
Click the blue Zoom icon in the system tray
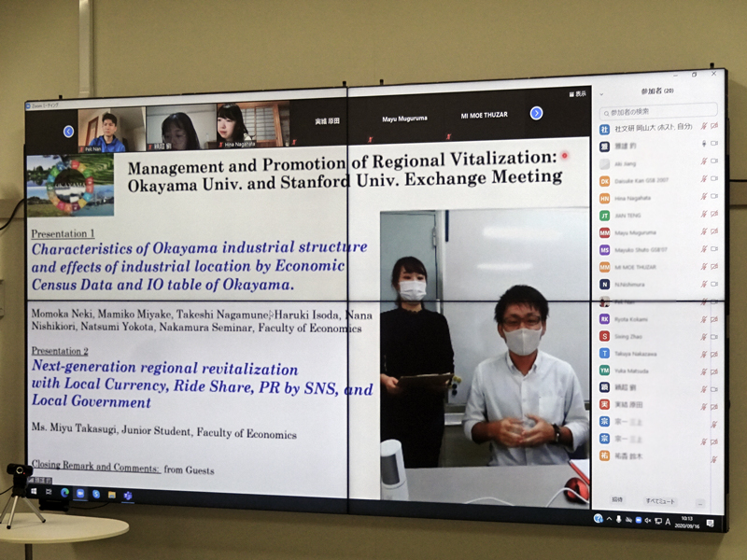pyautogui.click(x=639, y=520)
